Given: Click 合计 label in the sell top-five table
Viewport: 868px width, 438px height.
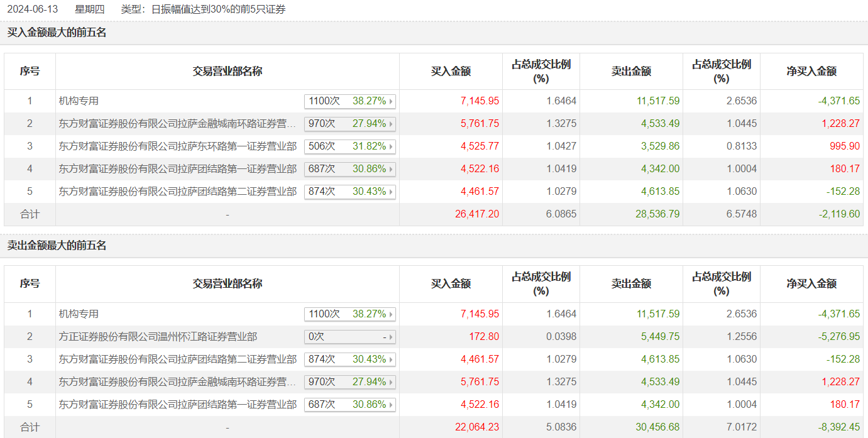Looking at the screenshot, I should point(30,427).
